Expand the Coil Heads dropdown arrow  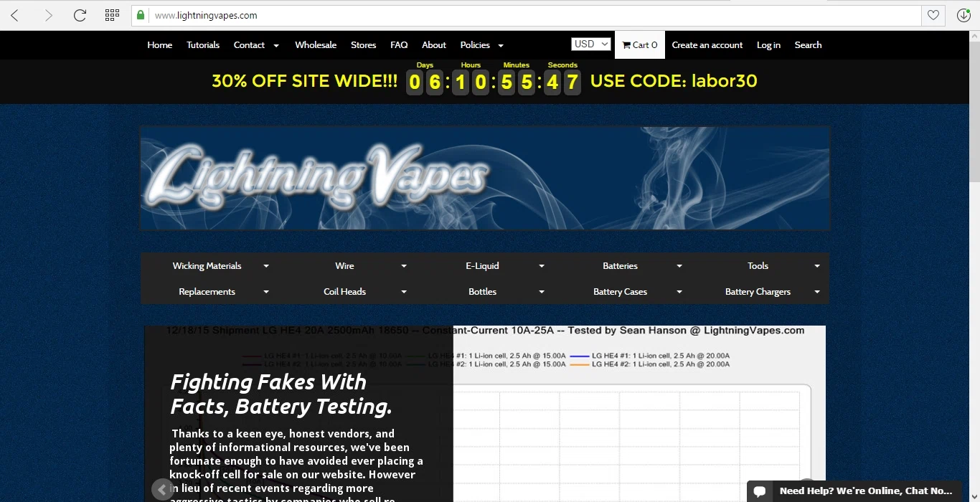(x=404, y=292)
